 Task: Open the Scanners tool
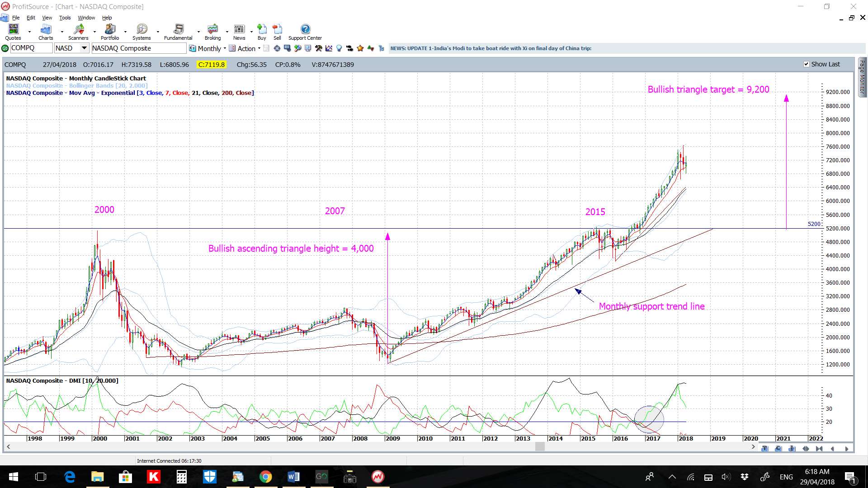(78, 32)
